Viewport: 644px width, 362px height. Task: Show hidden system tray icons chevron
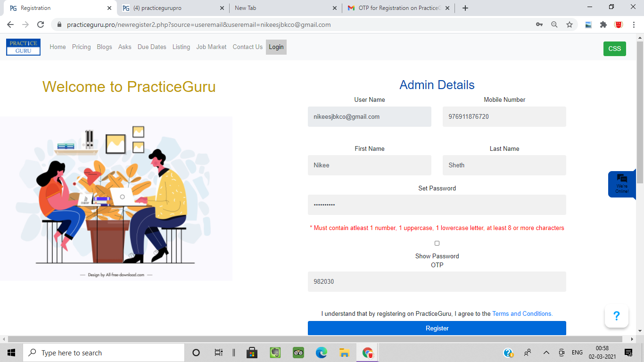(546, 353)
